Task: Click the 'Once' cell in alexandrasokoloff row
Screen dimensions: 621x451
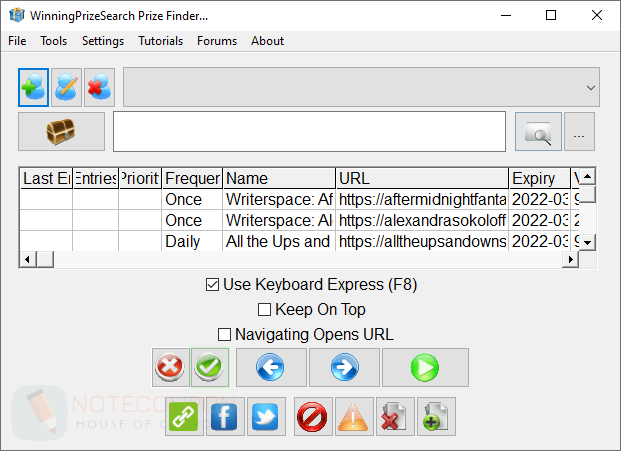Action: point(192,220)
